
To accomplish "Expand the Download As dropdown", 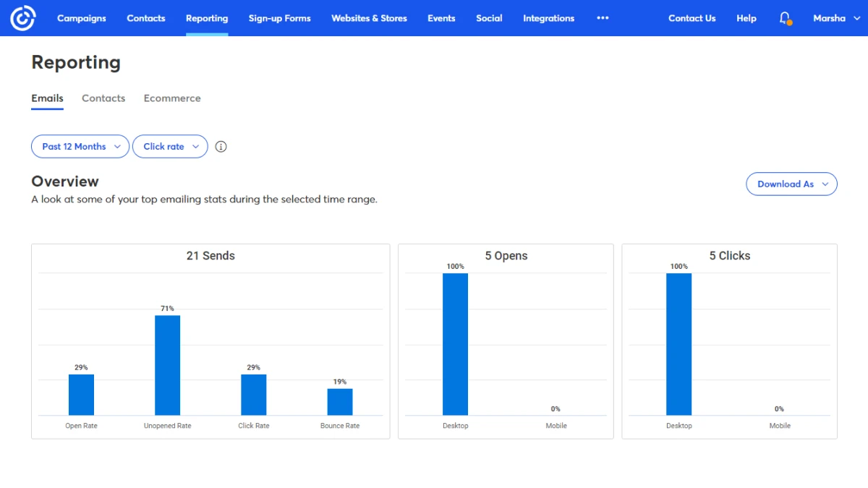I will click(791, 184).
